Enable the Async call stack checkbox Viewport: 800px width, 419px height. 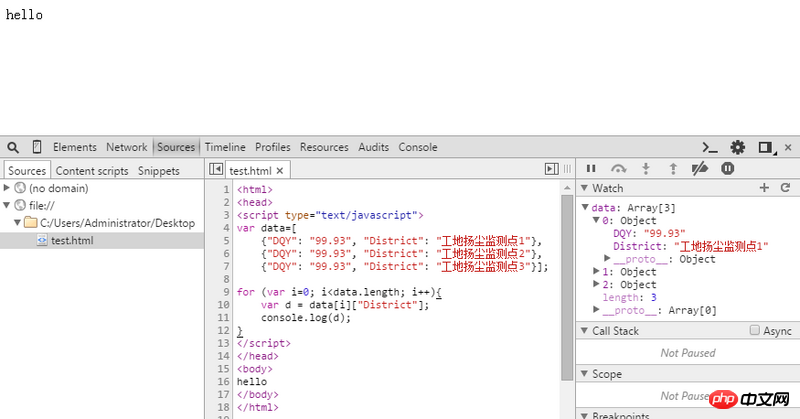754,331
